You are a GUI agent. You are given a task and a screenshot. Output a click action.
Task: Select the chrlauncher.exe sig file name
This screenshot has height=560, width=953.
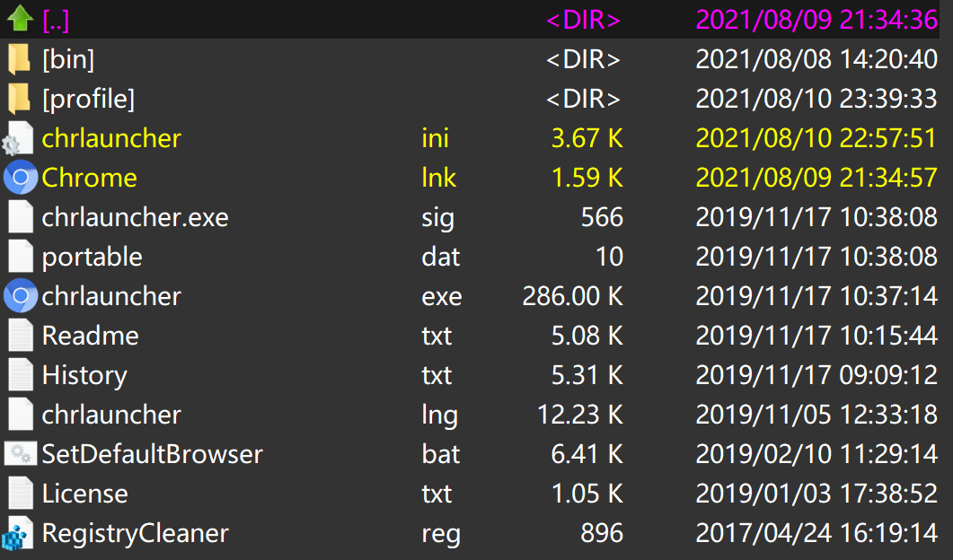(x=135, y=217)
